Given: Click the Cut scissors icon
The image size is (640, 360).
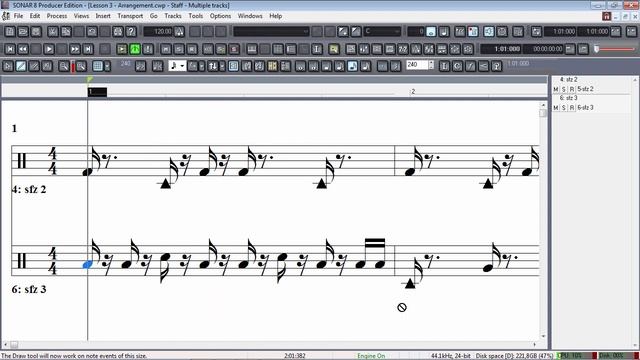Looking at the screenshot, I should click(52, 31).
